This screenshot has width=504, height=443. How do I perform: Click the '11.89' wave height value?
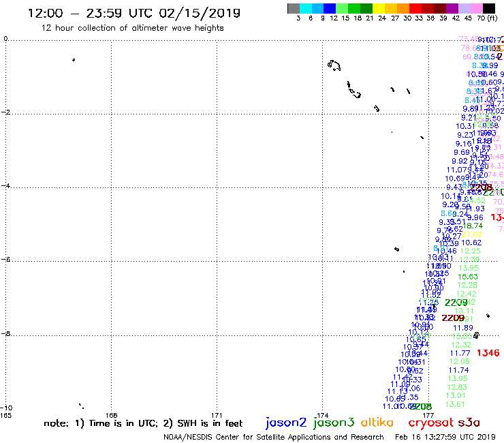(463, 328)
